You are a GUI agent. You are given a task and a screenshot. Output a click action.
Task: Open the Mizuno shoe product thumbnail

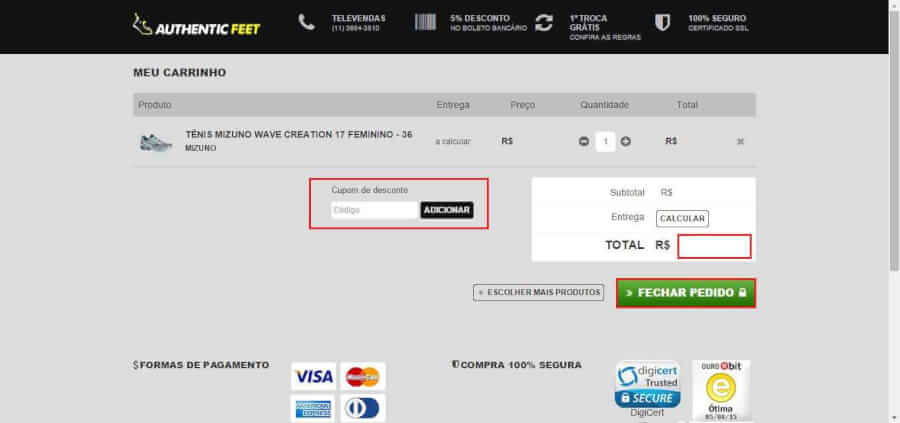156,142
